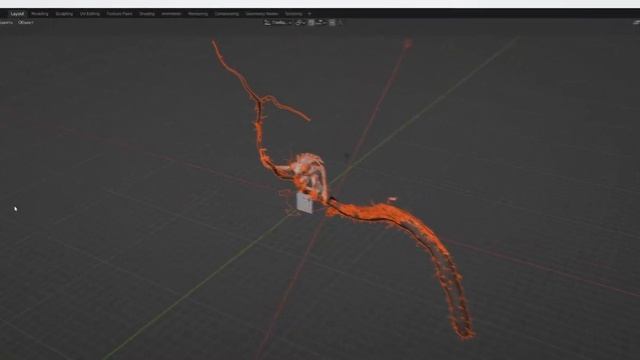Switch to the Layout workspace tab
640x360 pixels.
(17, 14)
